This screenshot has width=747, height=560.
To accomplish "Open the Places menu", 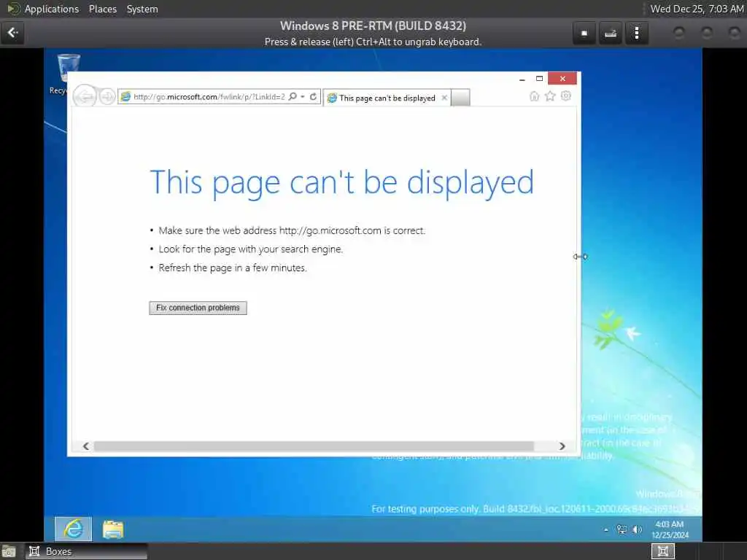I will (102, 9).
